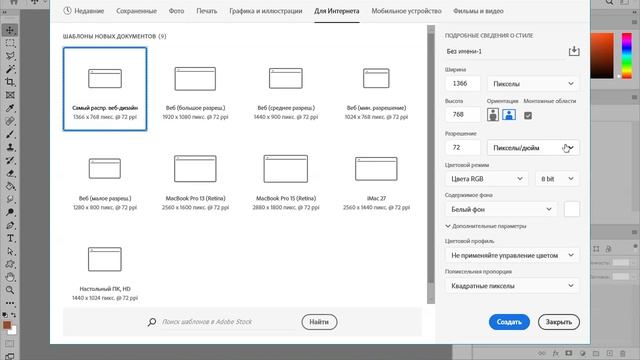Select the Zoom tool
Screen dimensions: 640x360
(x=10, y=290)
